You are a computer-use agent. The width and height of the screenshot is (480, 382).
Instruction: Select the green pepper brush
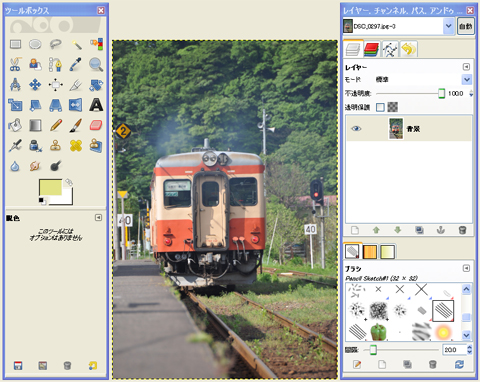[x=379, y=331]
